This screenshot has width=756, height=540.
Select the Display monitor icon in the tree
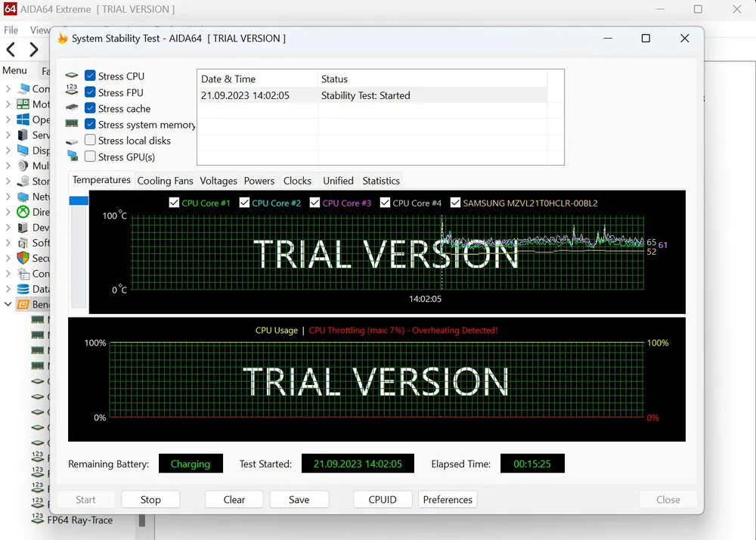click(23, 151)
